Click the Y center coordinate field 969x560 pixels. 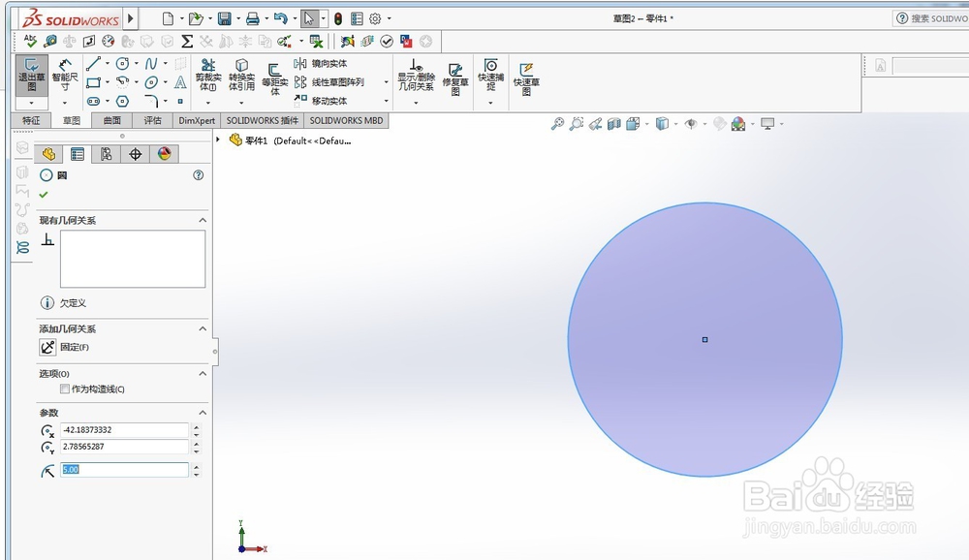pyautogui.click(x=124, y=447)
